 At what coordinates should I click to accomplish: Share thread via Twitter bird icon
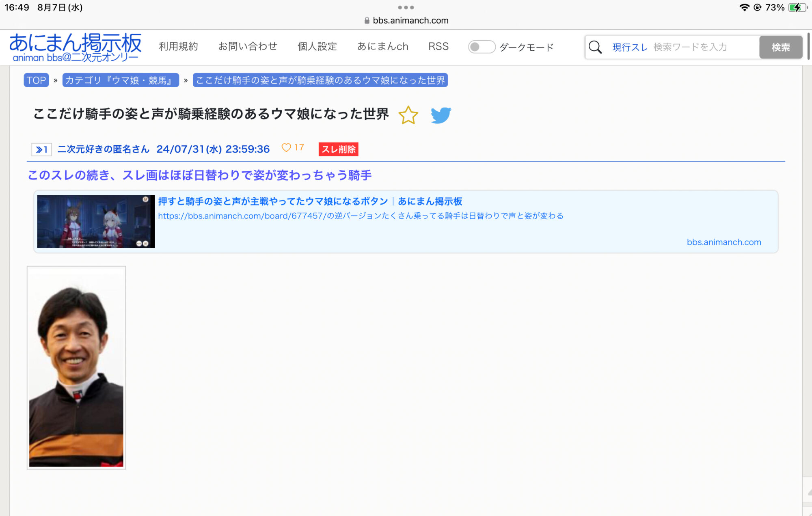(x=441, y=115)
